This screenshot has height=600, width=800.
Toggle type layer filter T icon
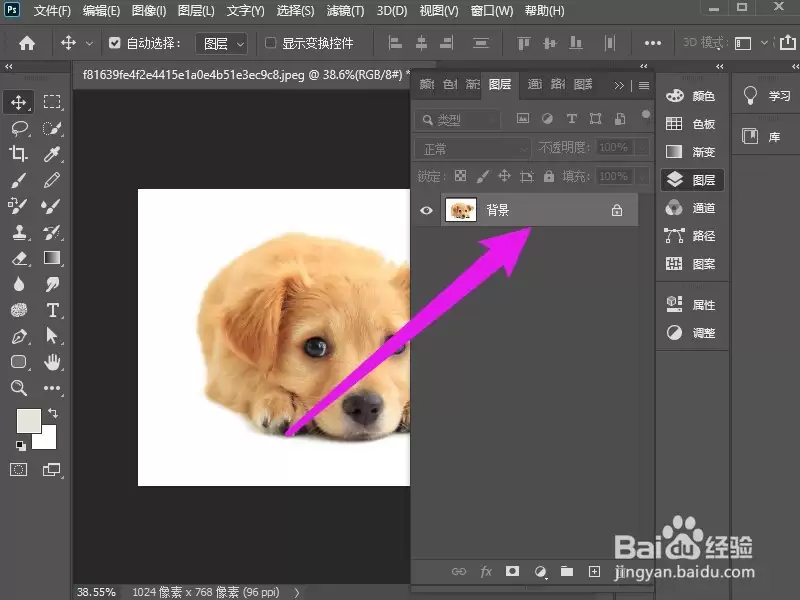571,119
